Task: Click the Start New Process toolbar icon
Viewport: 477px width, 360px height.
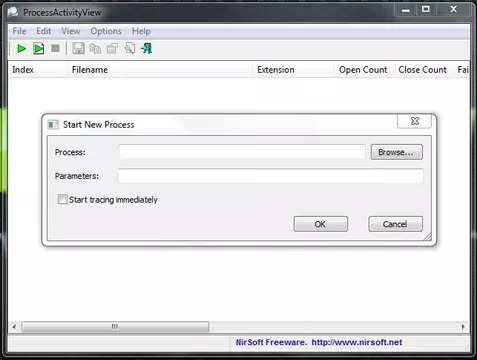Action: pos(39,49)
